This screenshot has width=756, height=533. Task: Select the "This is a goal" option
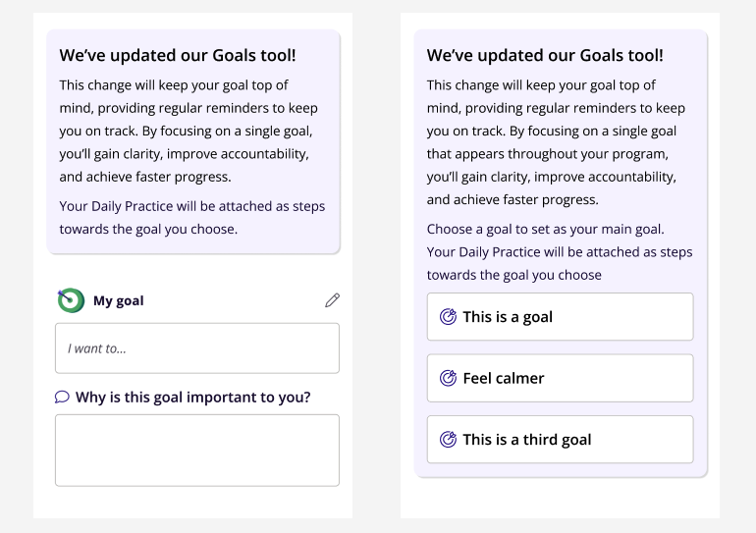tap(561, 317)
